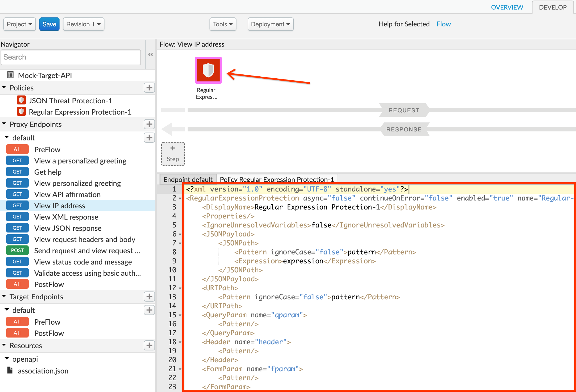The width and height of the screenshot is (576, 392).
Task: Collapse the Resources section
Action: click(x=4, y=345)
